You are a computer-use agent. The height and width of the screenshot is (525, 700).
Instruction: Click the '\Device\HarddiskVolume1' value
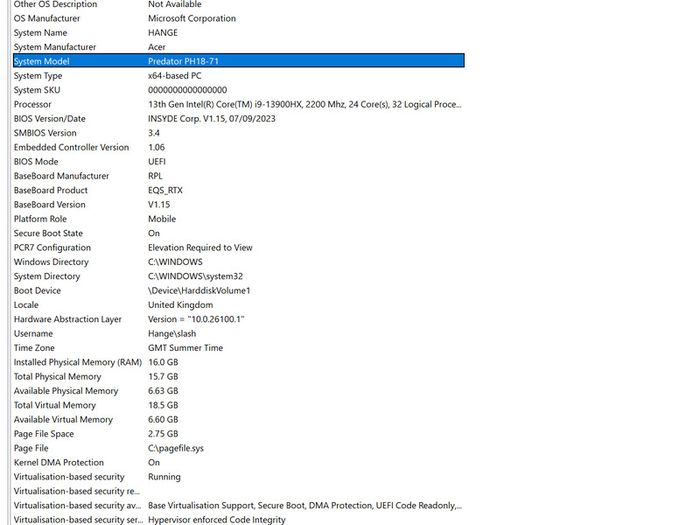pyautogui.click(x=199, y=290)
